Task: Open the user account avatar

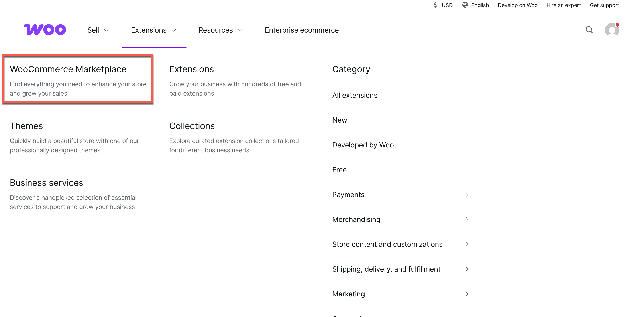Action: (612, 30)
